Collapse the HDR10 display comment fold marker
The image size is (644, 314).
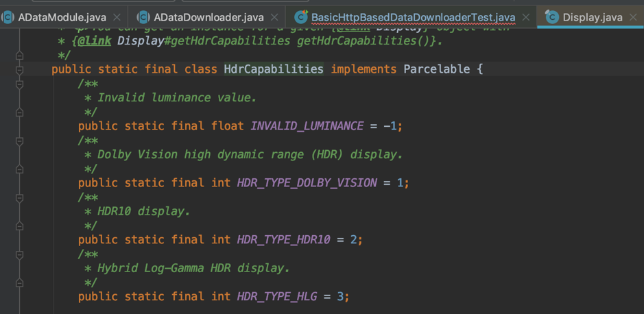point(19,198)
